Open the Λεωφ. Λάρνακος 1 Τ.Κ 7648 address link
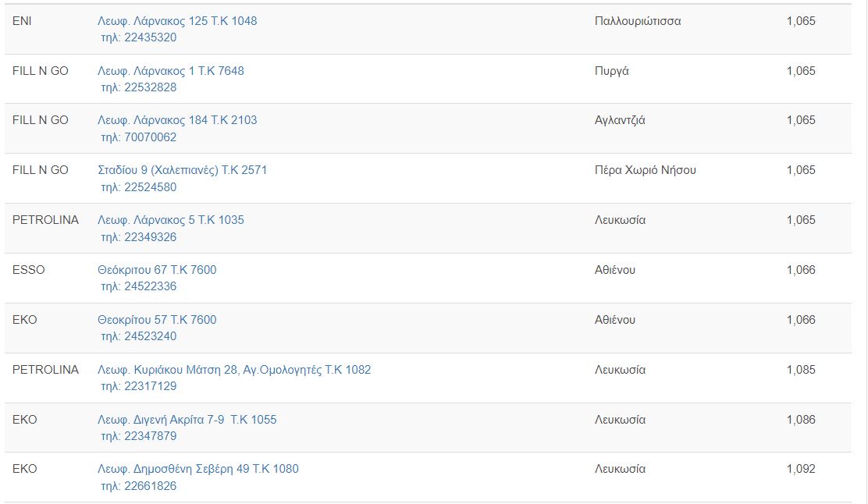 click(170, 71)
